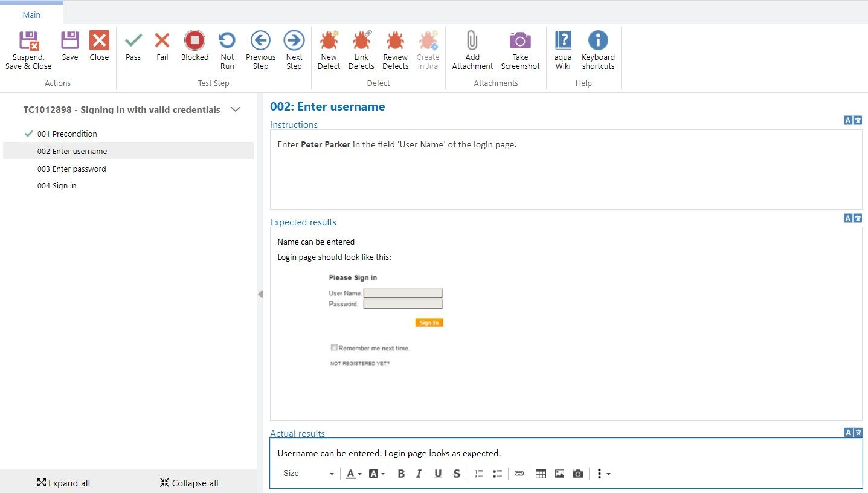Open the aqua Wiki help

(562, 41)
